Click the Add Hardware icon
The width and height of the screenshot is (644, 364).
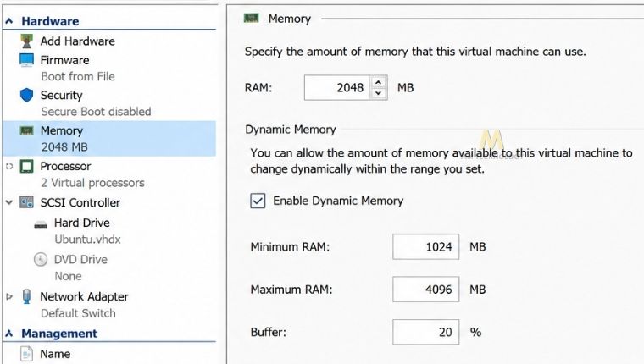[x=27, y=41]
